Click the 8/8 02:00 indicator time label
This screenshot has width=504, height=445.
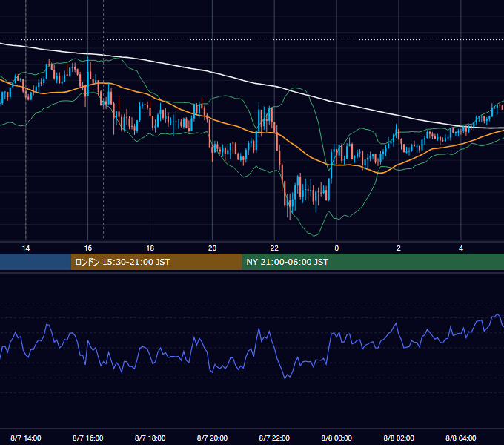[x=399, y=438]
